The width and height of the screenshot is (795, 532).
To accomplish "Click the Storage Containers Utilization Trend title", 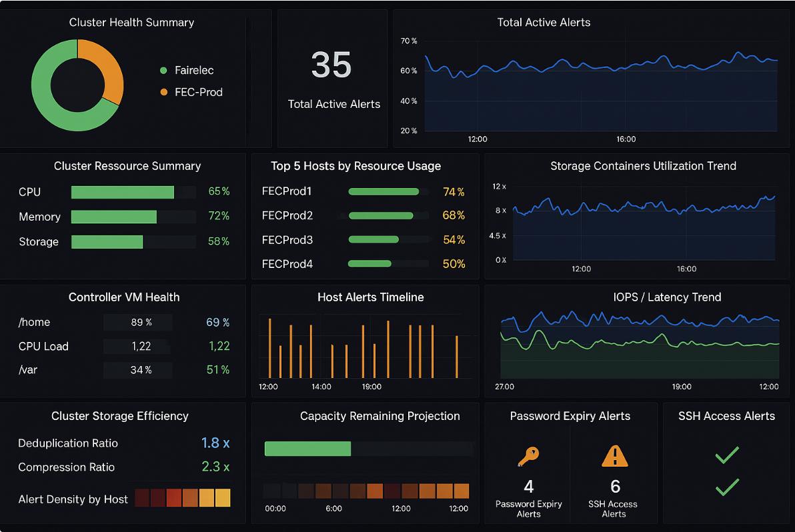I will pos(644,166).
